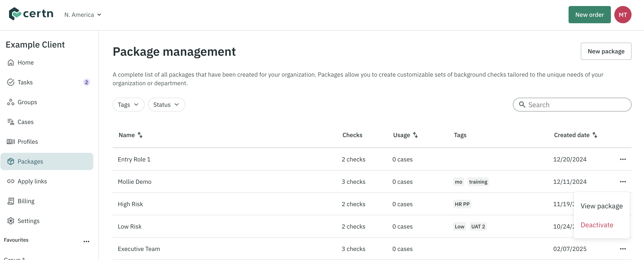Open the Settings gear icon

11,220
